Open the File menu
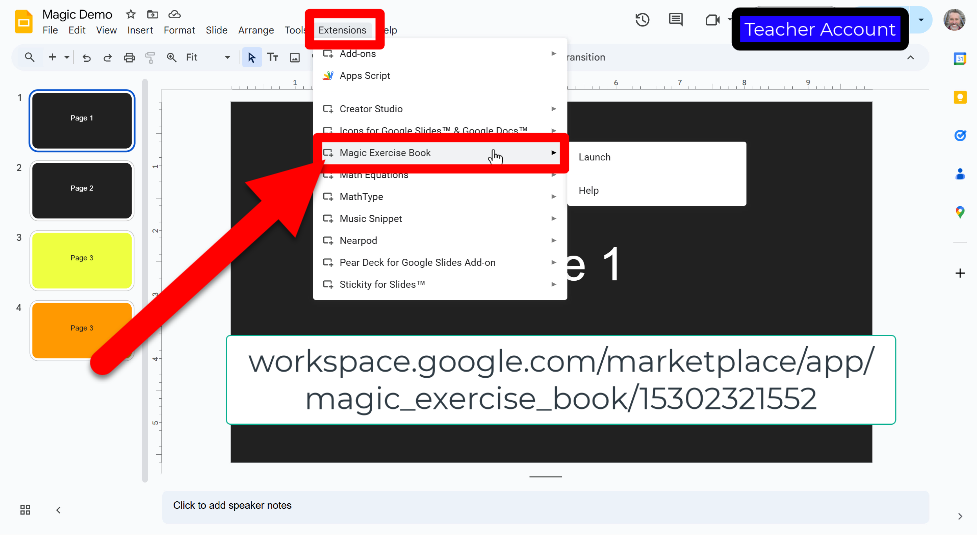The width and height of the screenshot is (977, 535). [x=50, y=30]
